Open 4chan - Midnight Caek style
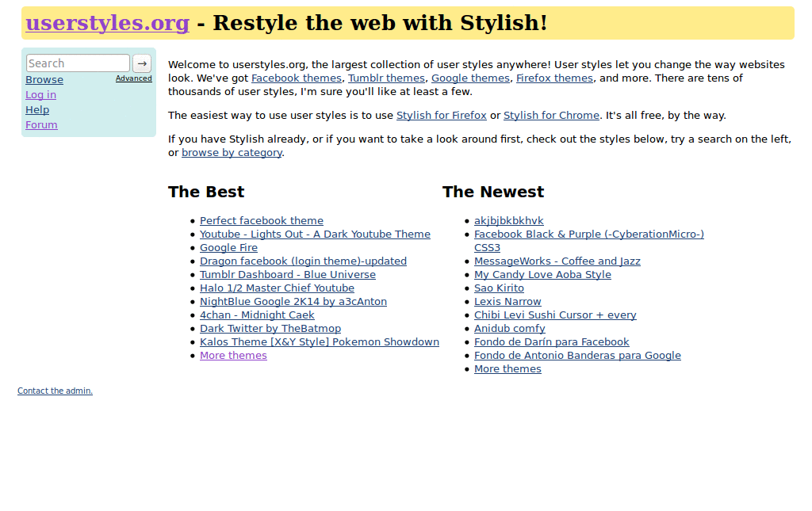Screen dimensions: 812x511 [257, 315]
